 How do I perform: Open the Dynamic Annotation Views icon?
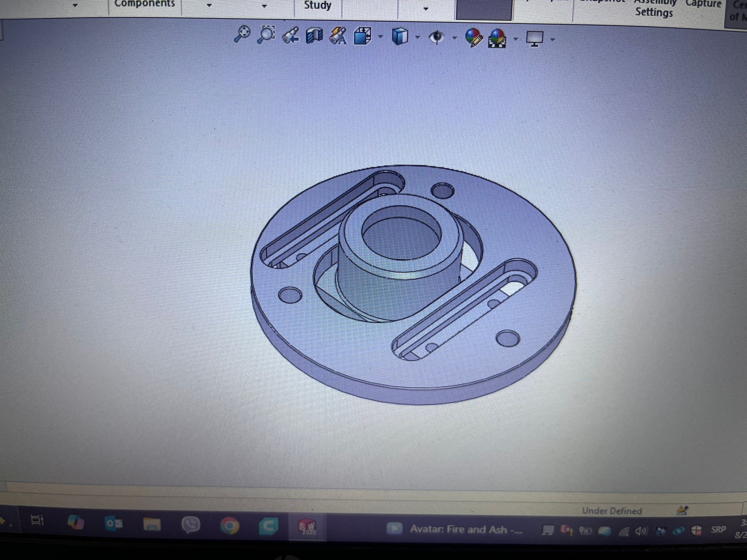[338, 36]
